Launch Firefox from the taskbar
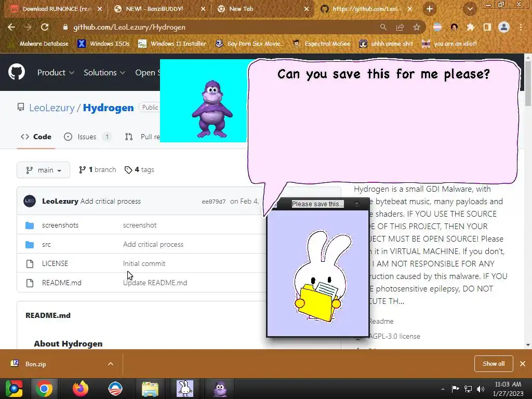 pos(81,389)
